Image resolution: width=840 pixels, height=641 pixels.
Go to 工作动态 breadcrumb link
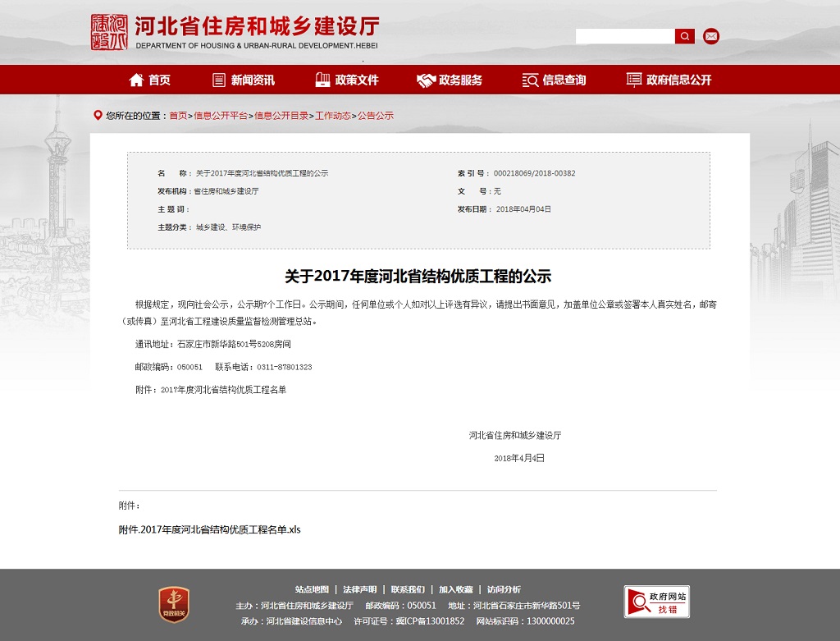click(333, 116)
